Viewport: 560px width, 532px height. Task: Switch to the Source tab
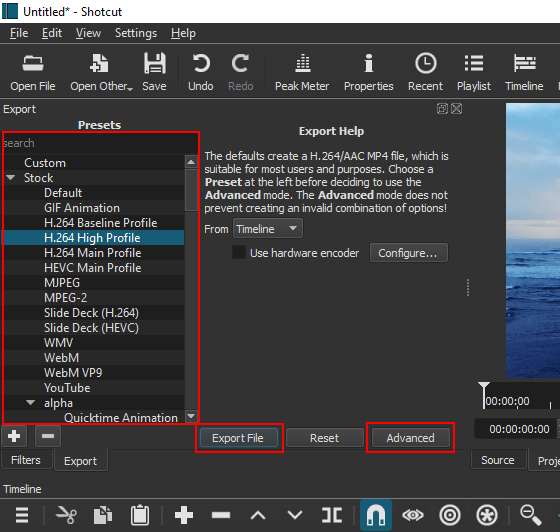pyautogui.click(x=498, y=460)
